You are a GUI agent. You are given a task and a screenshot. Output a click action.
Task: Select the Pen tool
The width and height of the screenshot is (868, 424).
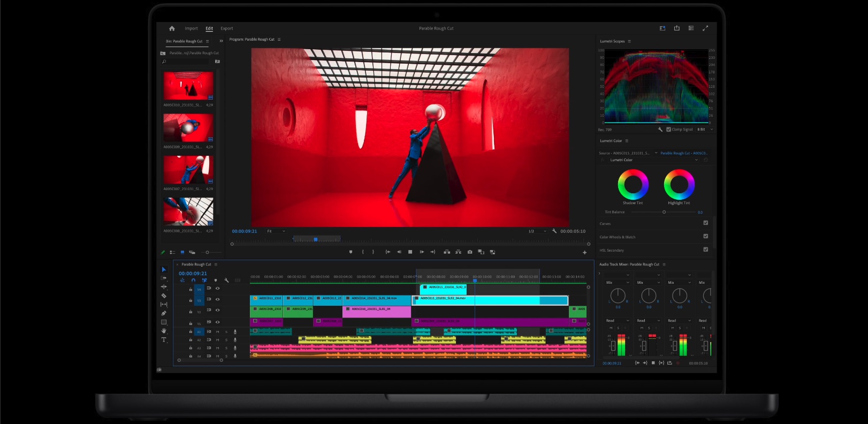pyautogui.click(x=164, y=313)
